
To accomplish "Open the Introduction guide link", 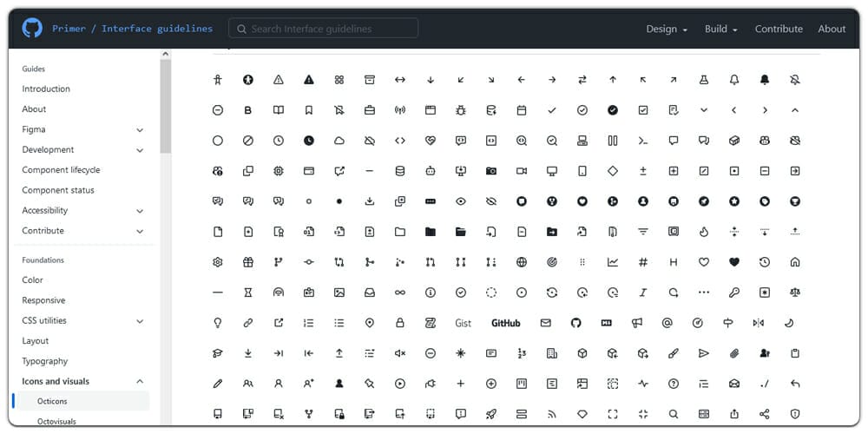I will tap(46, 89).
